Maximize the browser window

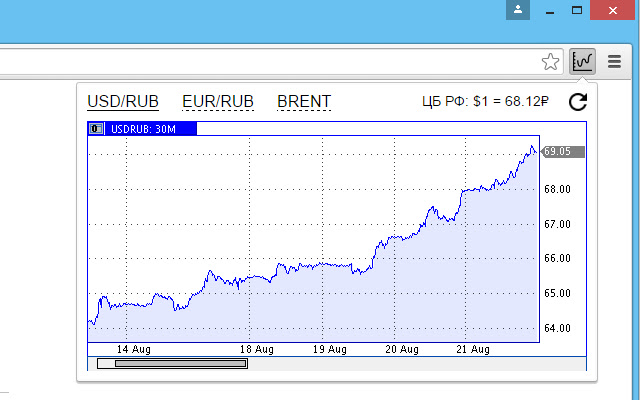[x=577, y=10]
